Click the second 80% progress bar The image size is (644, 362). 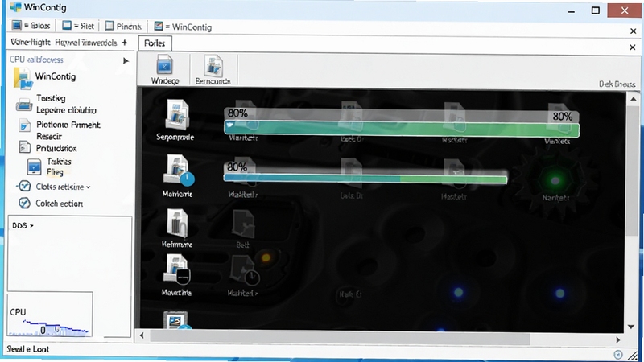pos(365,178)
